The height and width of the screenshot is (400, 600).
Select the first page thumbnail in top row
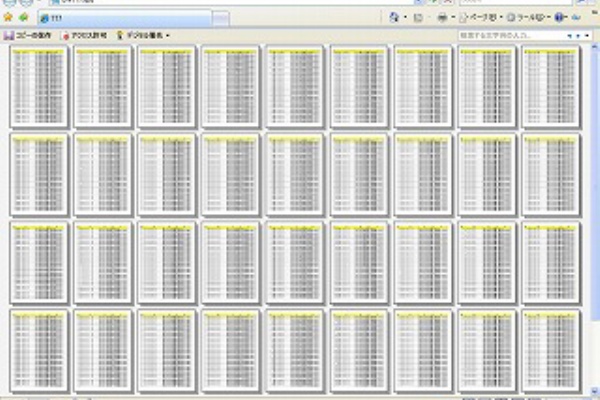[39, 86]
